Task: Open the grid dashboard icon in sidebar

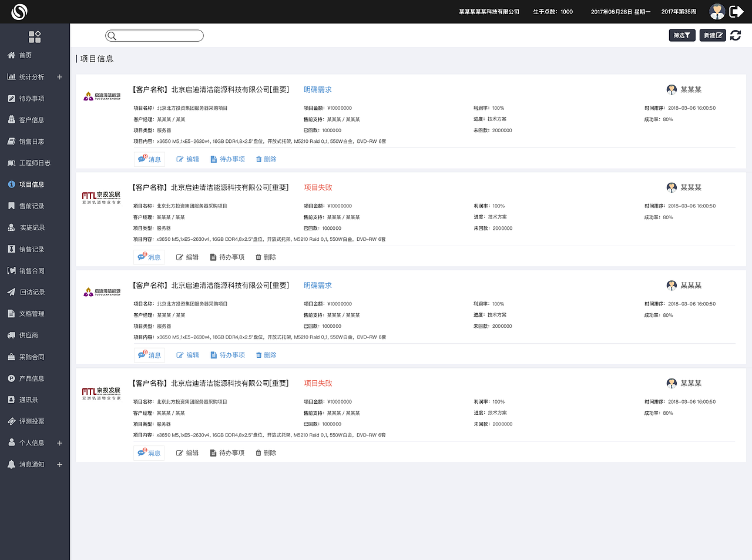Action: 35,37
